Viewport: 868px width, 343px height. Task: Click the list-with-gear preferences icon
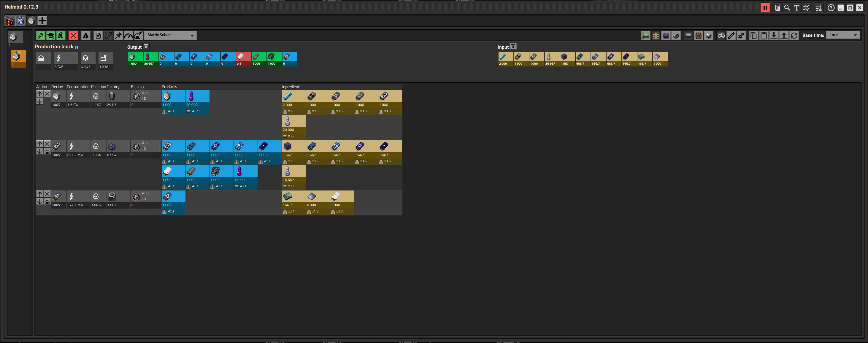pos(818,7)
